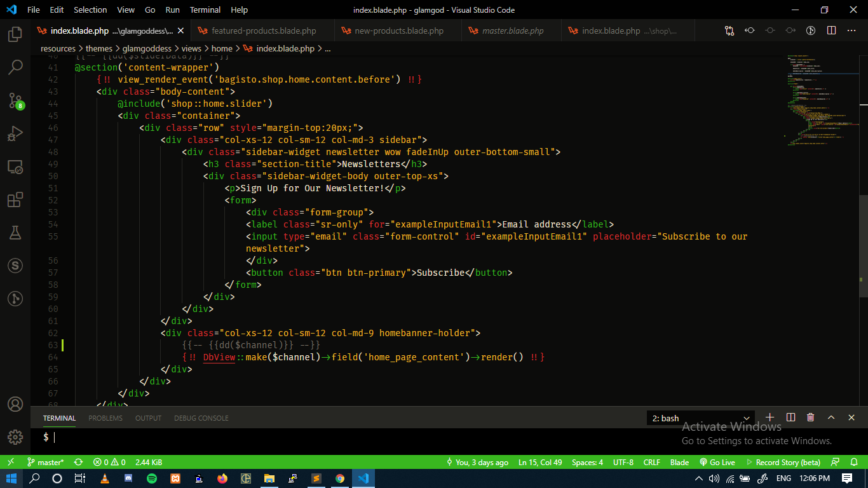Click 'Spaces: 4' indentation setting
The height and width of the screenshot is (488, 868).
pyautogui.click(x=587, y=462)
